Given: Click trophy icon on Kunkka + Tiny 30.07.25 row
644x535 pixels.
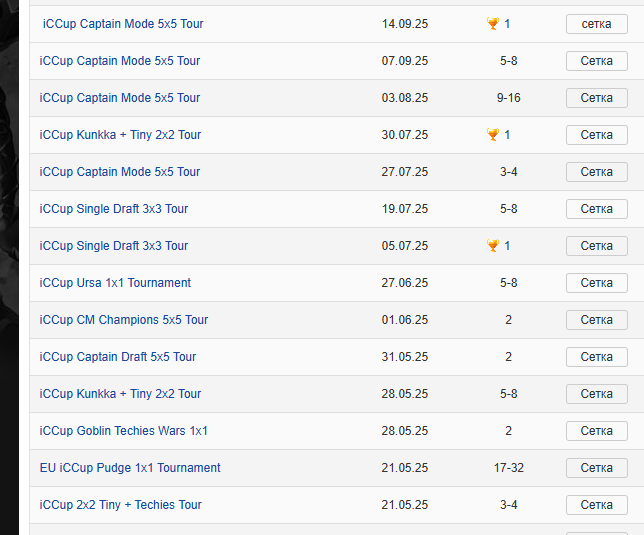Looking at the screenshot, I should tap(492, 135).
